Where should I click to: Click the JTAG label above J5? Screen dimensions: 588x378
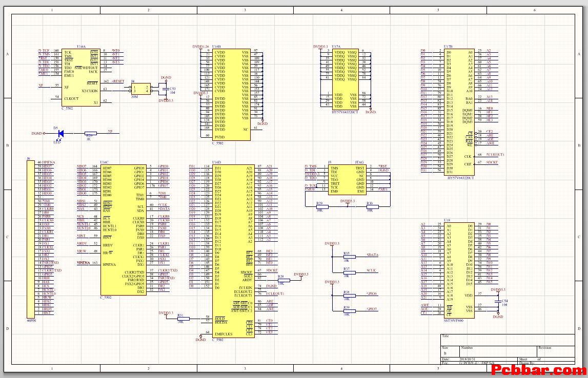click(359, 162)
